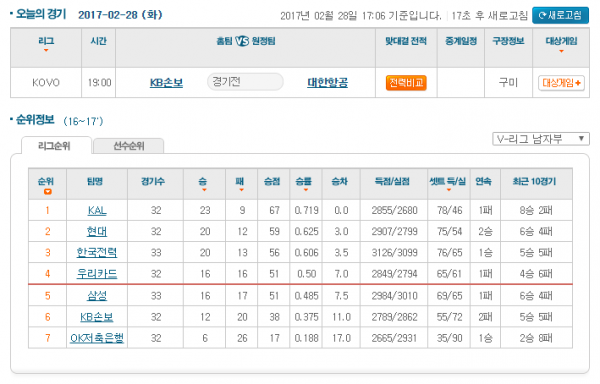Open 현대 team link in standings
The image size is (600, 384).
click(97, 231)
